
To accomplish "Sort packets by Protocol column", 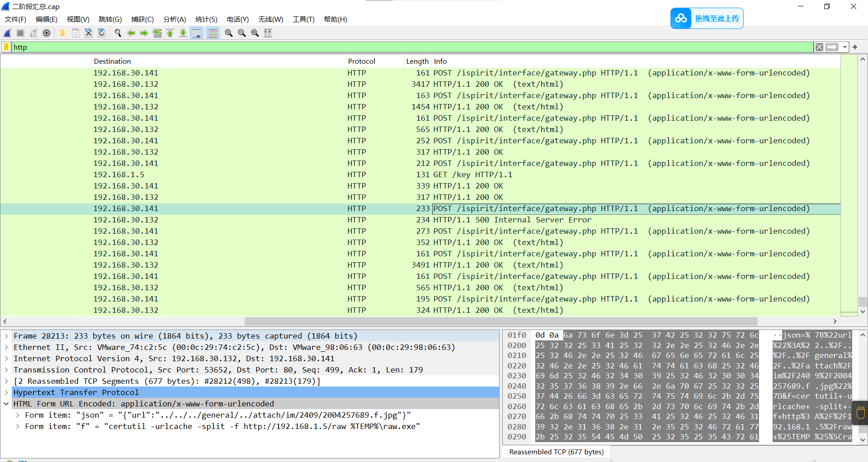I will point(375,61).
